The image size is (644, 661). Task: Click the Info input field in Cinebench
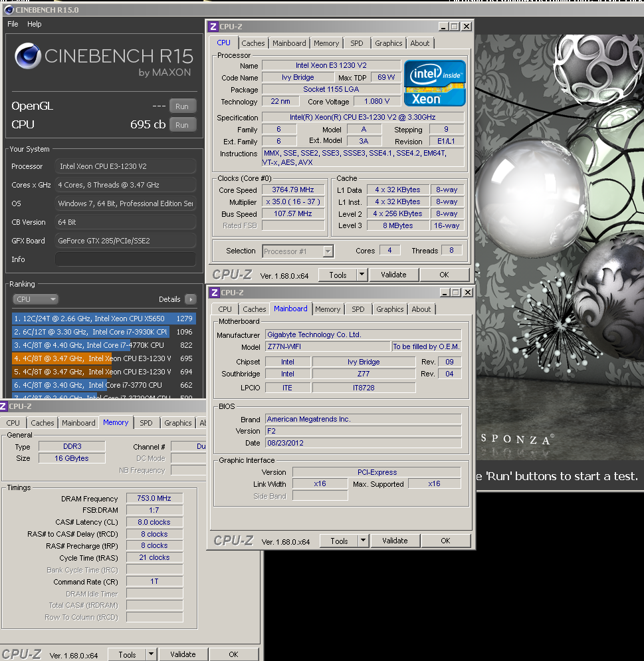(126, 259)
